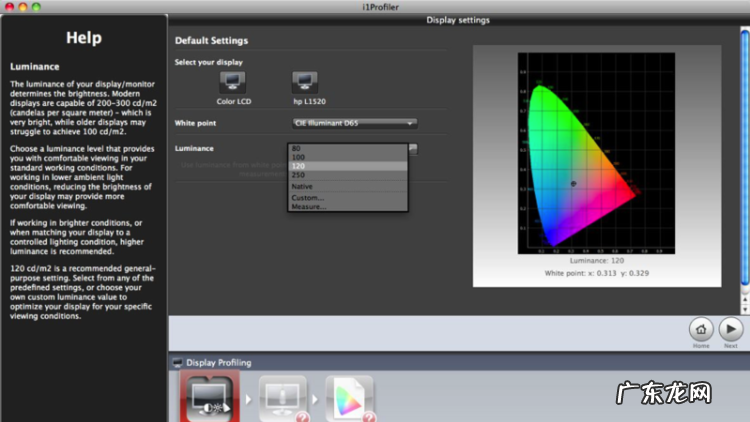Image resolution: width=750 pixels, height=422 pixels.
Task: Open the Display Settings workflow step icon
Action: 209,400
